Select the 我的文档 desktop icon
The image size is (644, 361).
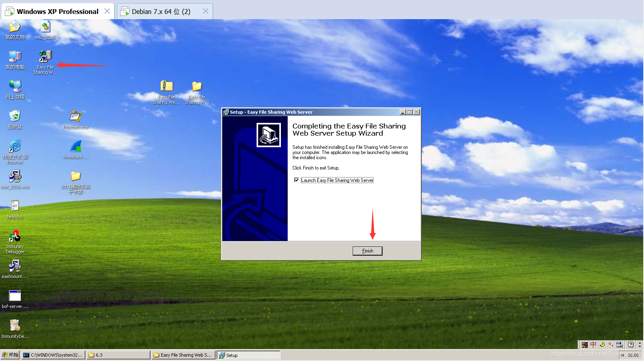[15, 30]
